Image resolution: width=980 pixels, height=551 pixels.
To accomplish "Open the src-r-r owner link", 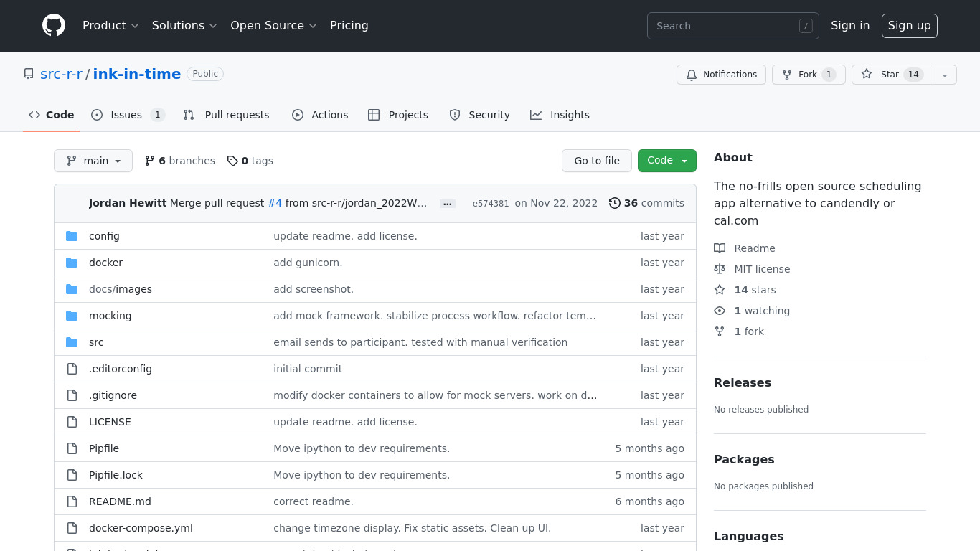I will click(x=61, y=74).
